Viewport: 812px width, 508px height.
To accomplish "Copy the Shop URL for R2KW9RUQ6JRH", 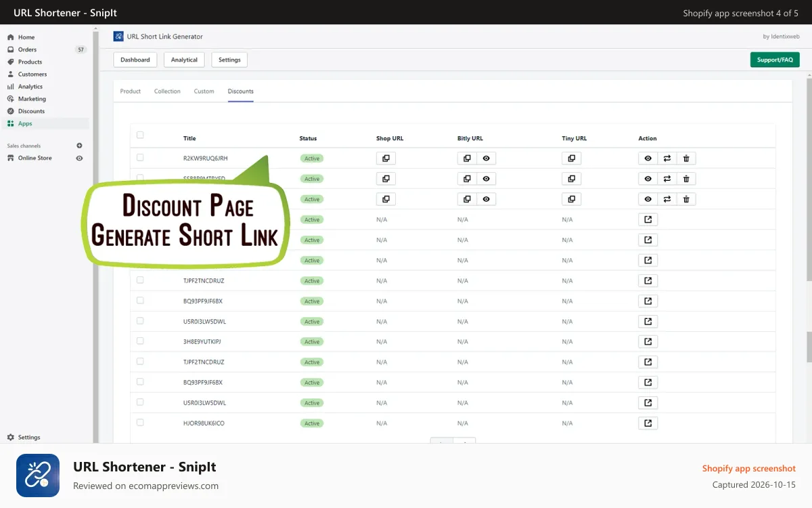I will point(386,158).
